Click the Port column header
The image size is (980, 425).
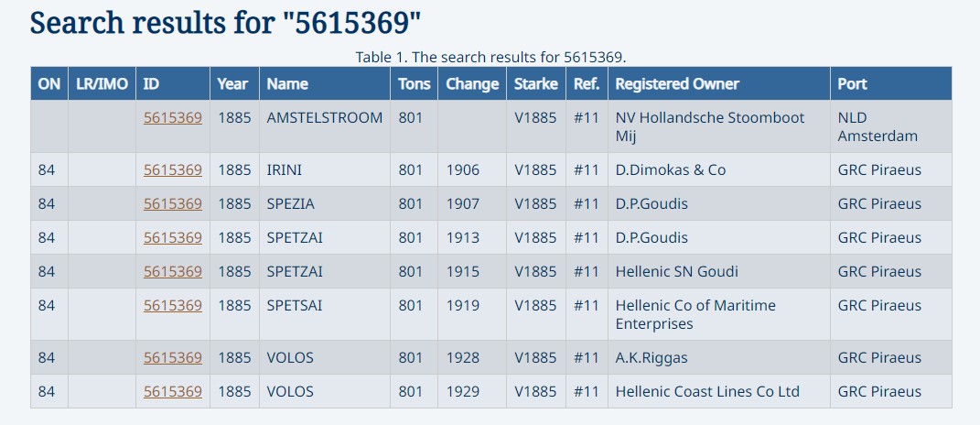click(852, 84)
